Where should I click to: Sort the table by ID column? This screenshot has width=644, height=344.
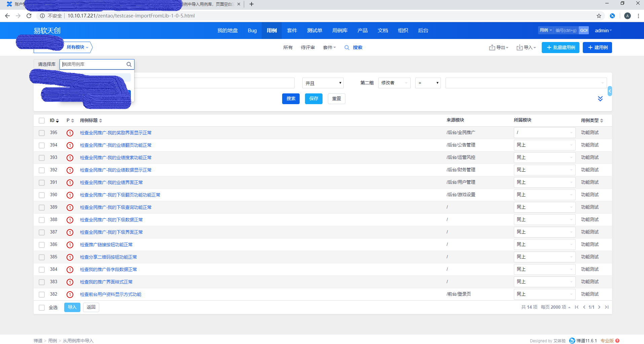[x=54, y=121]
